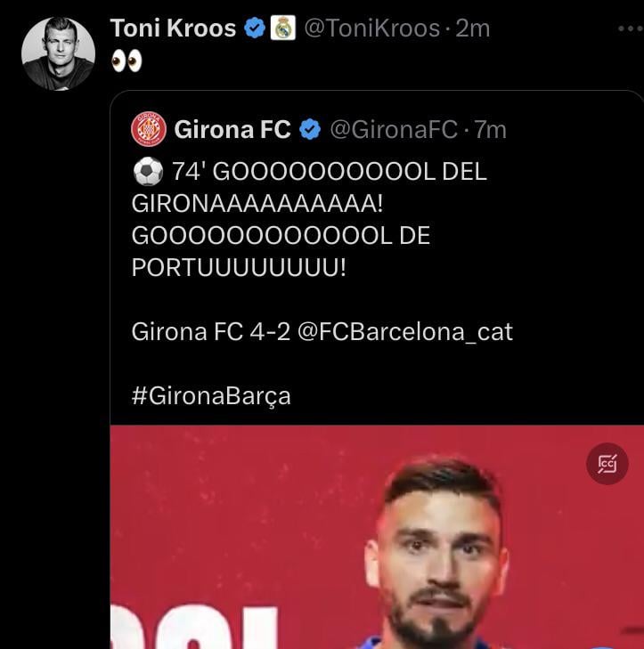Viewport: 644px width, 649px height.
Task: Click the eyes emoji in Kroos's tweet
Action: (x=126, y=61)
